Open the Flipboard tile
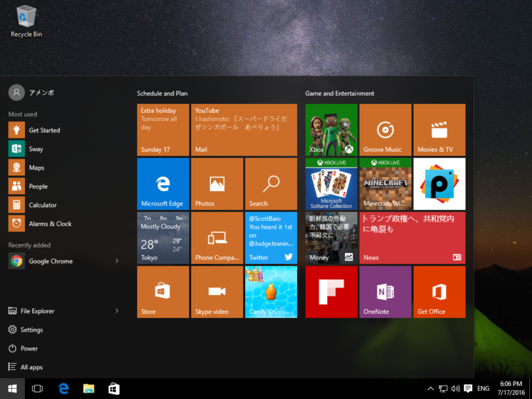 click(x=331, y=292)
